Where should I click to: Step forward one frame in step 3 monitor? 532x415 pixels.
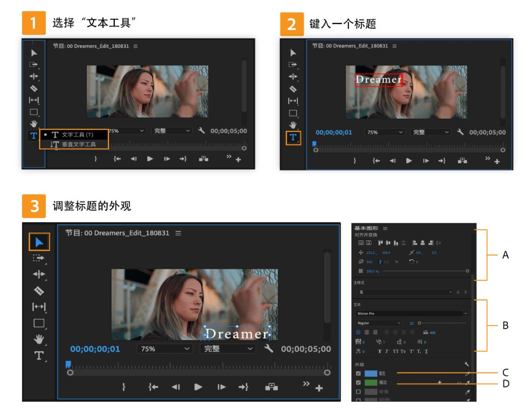click(x=221, y=387)
